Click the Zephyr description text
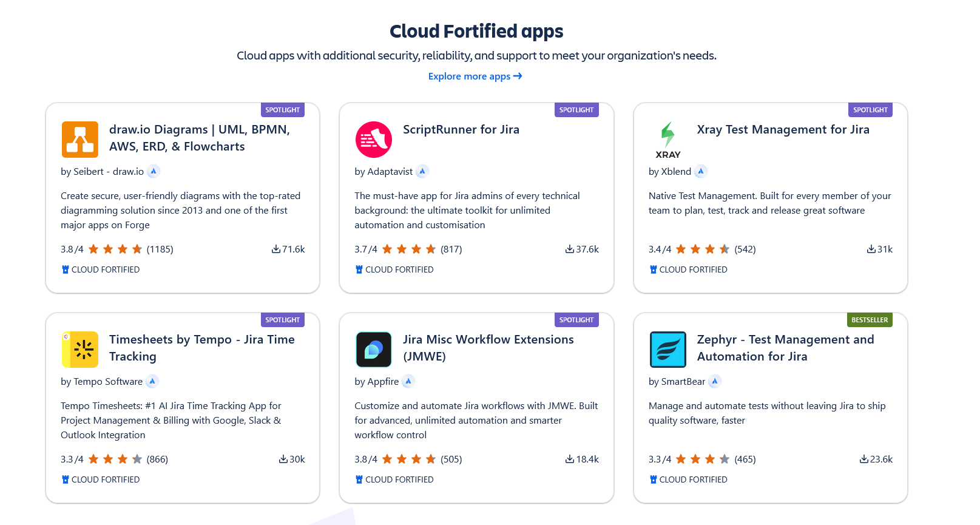 766,413
